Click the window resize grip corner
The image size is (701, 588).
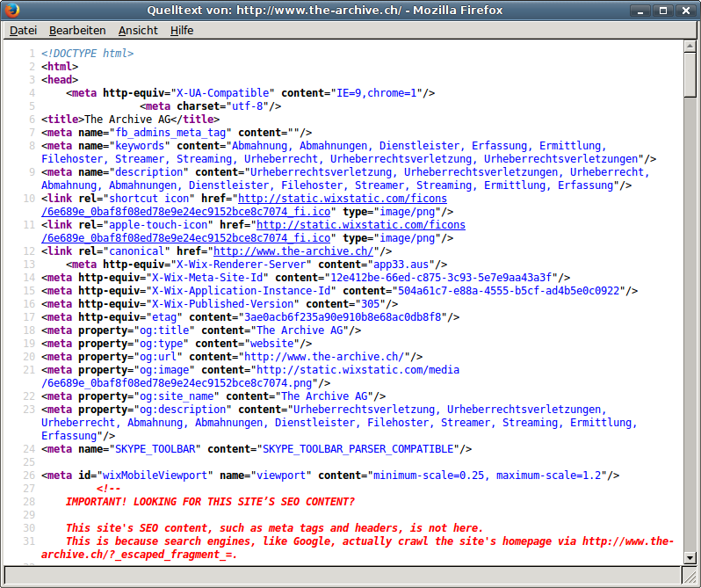point(690,575)
